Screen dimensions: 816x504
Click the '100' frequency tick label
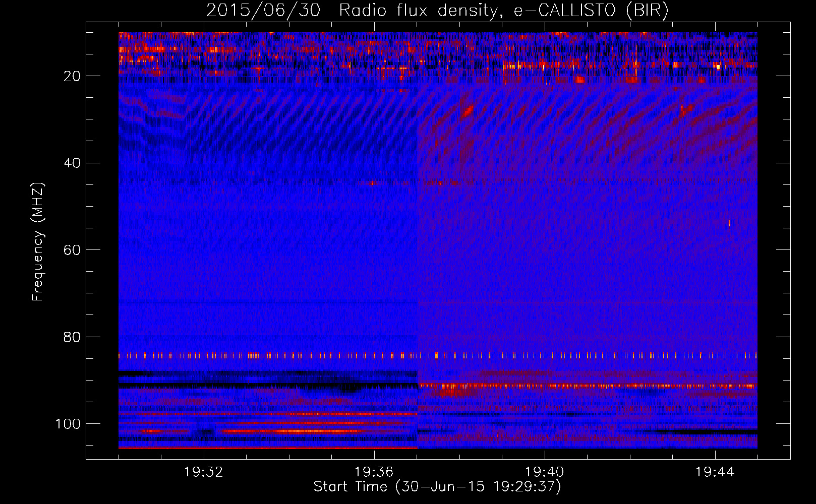pyautogui.click(x=68, y=423)
